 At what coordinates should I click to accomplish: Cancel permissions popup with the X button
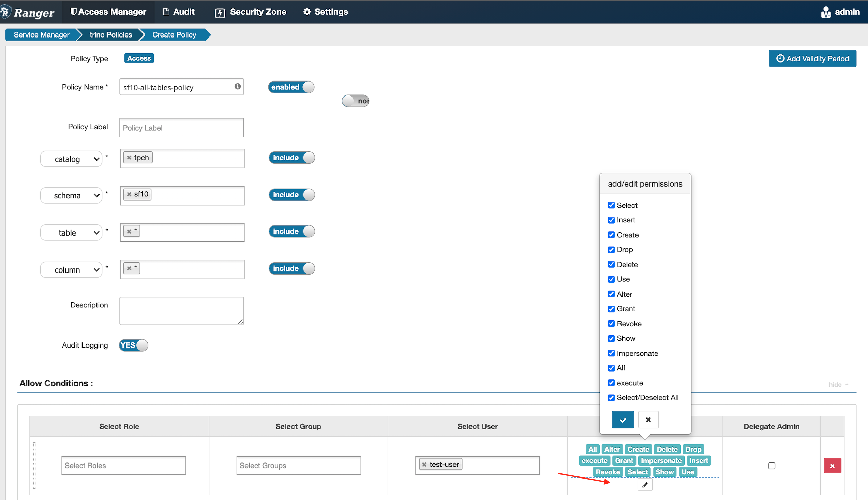point(648,420)
